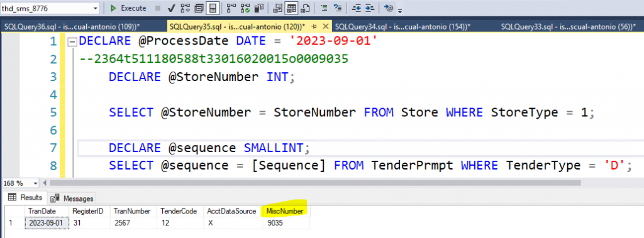Pin the SQLQuery35.sql tab
Image resolution: width=644 pixels, height=238 pixels.
click(x=315, y=26)
